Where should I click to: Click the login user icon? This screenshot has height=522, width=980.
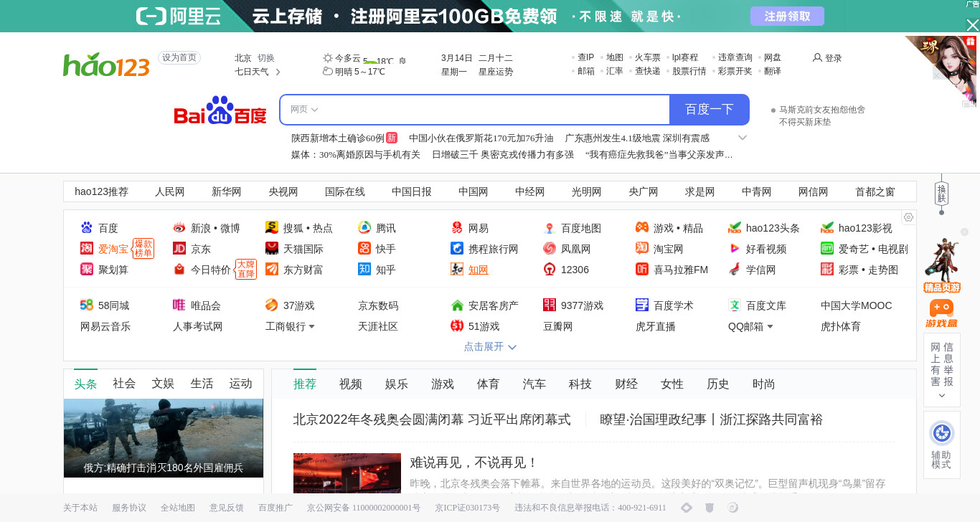[817, 57]
